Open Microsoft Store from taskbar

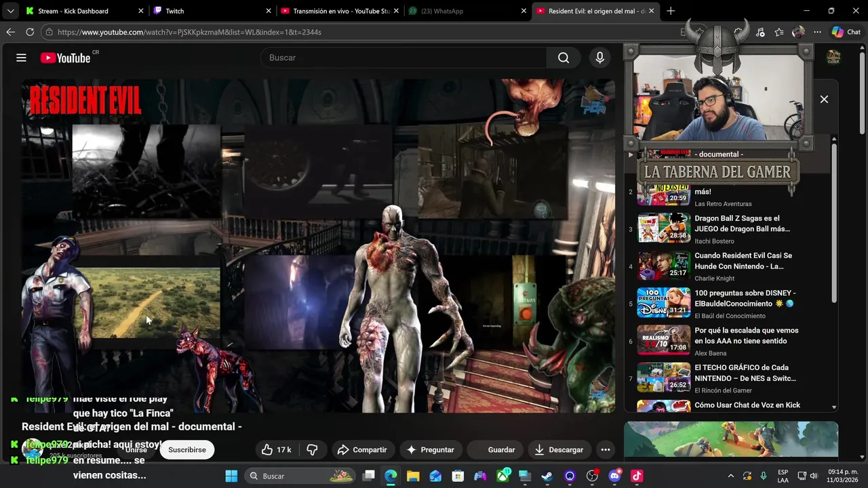tap(458, 476)
